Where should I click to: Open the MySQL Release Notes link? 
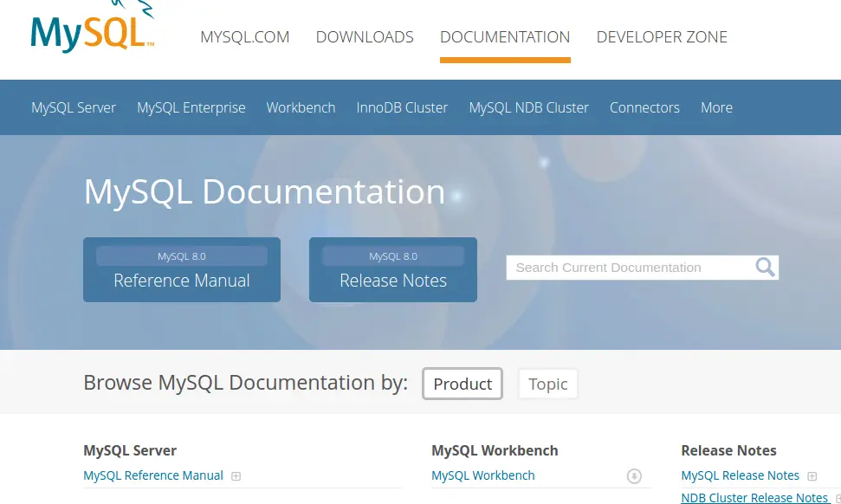[x=741, y=475]
